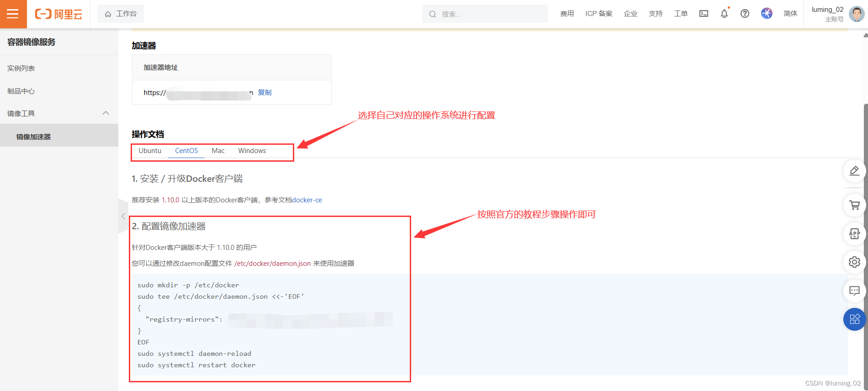The width and height of the screenshot is (868, 391).
Task: Open the API floating icon
Action: click(x=854, y=234)
